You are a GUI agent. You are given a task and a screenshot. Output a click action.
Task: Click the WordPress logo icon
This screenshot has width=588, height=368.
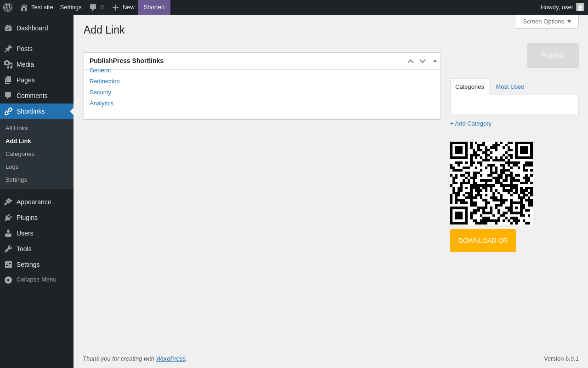(x=8, y=7)
